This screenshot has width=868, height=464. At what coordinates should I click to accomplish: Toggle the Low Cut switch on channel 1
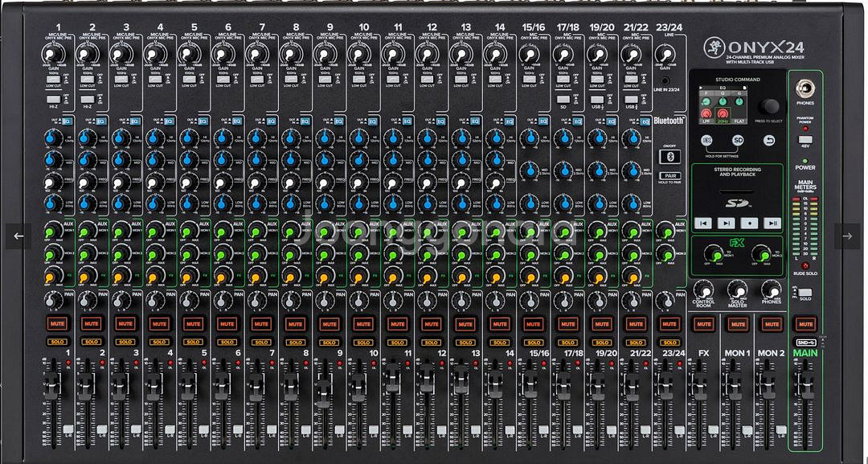click(53, 79)
